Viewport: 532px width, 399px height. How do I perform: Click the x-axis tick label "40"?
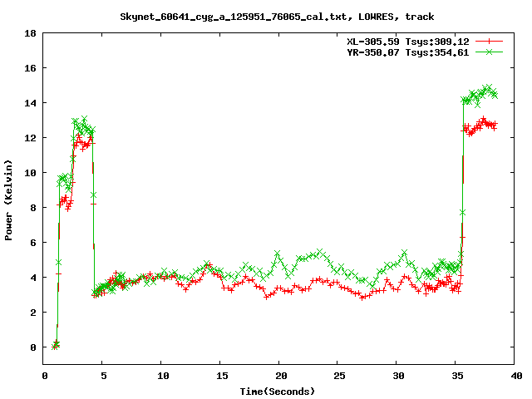point(516,376)
